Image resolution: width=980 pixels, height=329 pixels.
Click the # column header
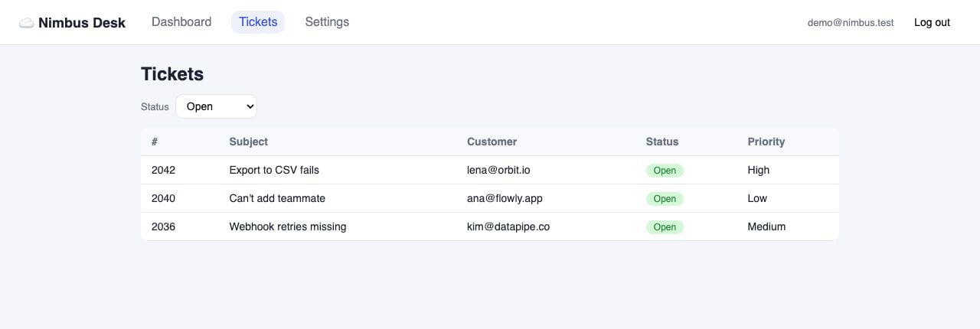click(x=155, y=142)
